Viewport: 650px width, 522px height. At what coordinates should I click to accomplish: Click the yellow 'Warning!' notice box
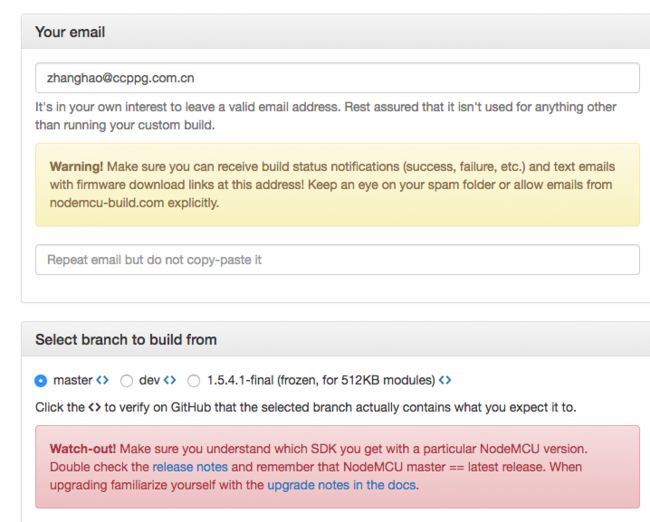pos(337,185)
